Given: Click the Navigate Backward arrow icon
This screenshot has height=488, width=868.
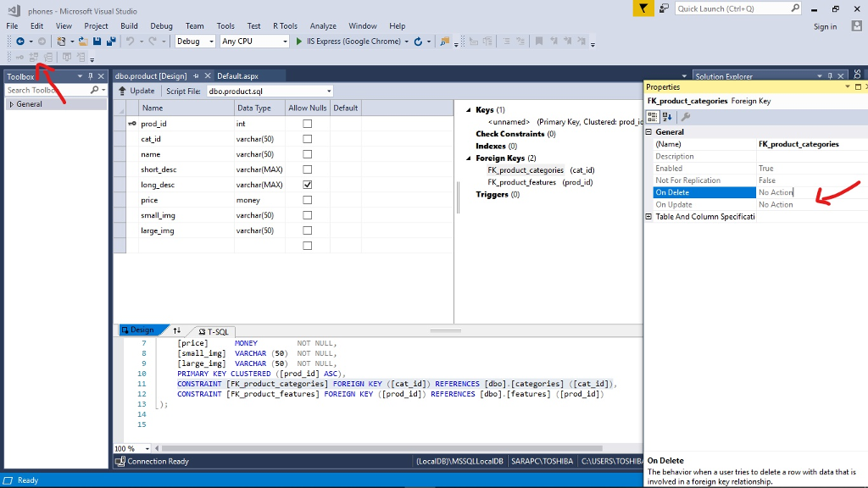Looking at the screenshot, I should point(20,42).
